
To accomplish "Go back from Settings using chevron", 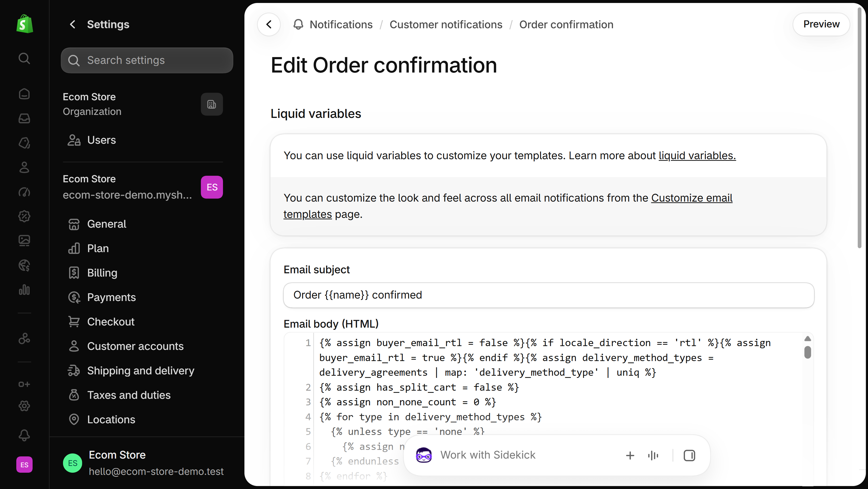I will [x=73, y=24].
